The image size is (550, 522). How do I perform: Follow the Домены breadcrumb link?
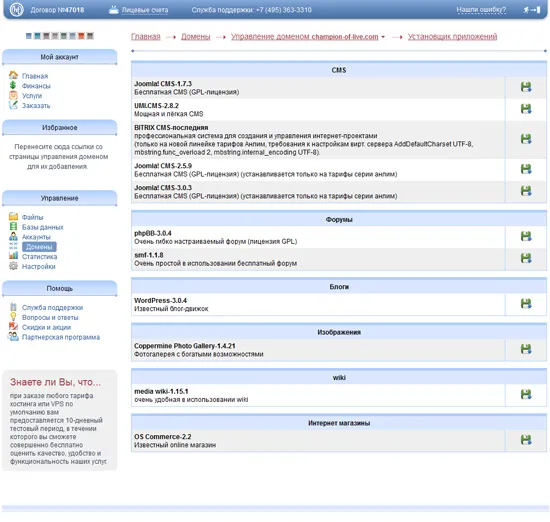point(196,36)
